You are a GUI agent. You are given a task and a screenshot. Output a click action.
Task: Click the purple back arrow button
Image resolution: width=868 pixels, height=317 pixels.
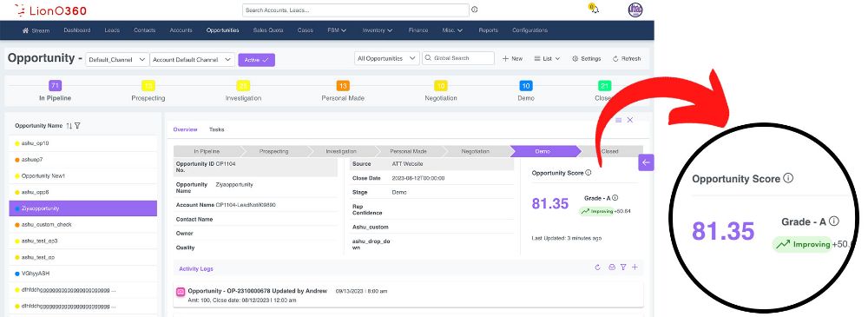(x=646, y=162)
